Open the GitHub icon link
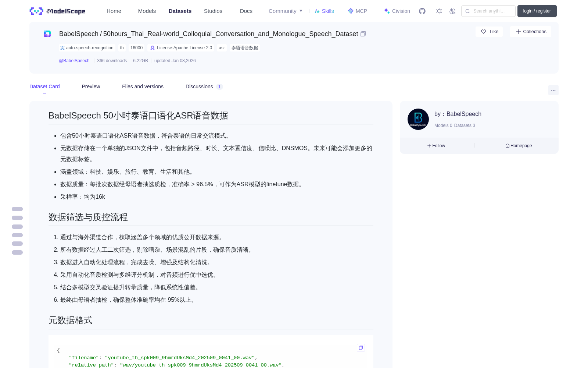The image size is (588, 368). pyautogui.click(x=422, y=11)
